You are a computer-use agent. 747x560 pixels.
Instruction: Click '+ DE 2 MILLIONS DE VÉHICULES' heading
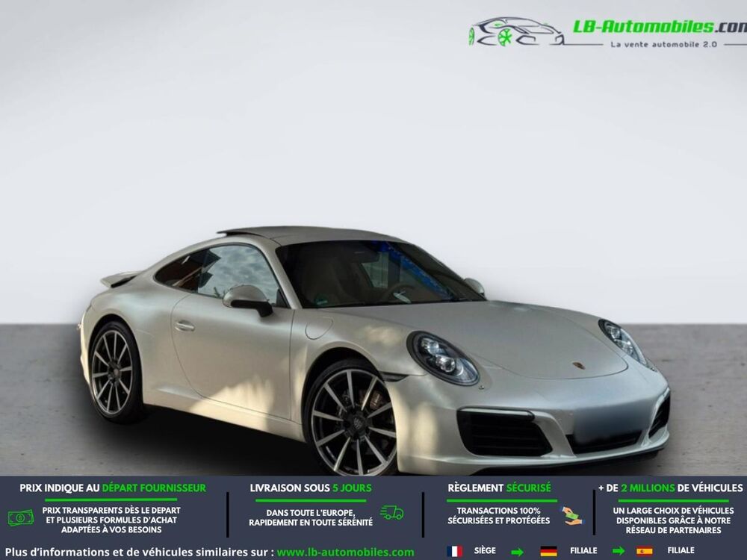tap(671, 488)
